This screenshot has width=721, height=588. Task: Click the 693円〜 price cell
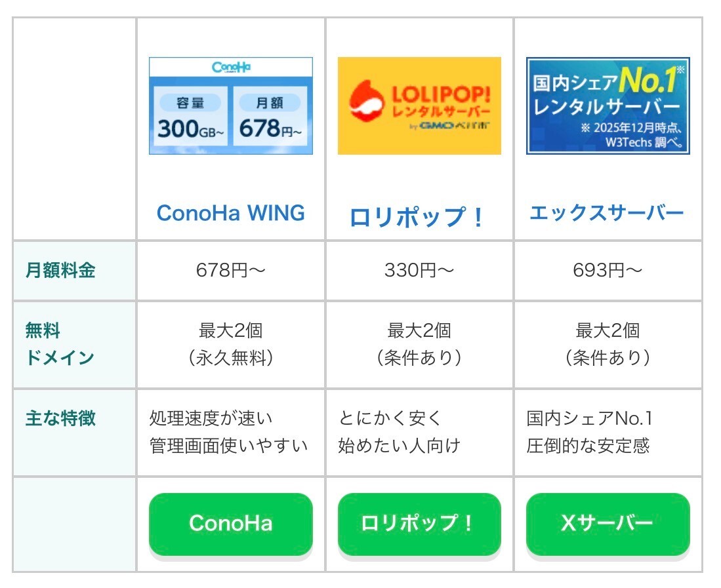pyautogui.click(x=608, y=270)
